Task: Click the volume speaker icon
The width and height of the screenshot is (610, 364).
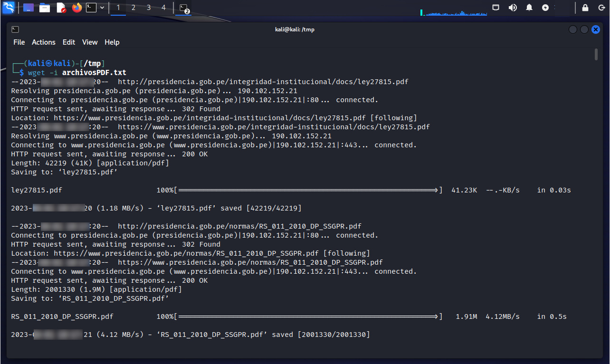Action: [513, 8]
